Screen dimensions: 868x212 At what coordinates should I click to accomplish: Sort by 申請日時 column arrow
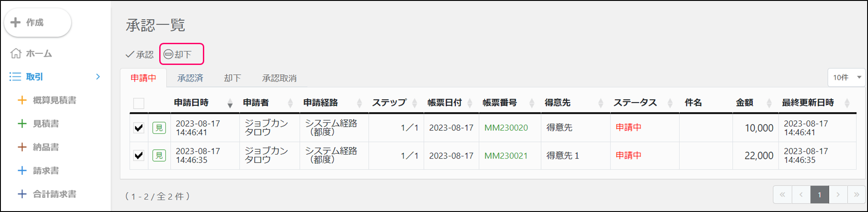click(x=230, y=104)
